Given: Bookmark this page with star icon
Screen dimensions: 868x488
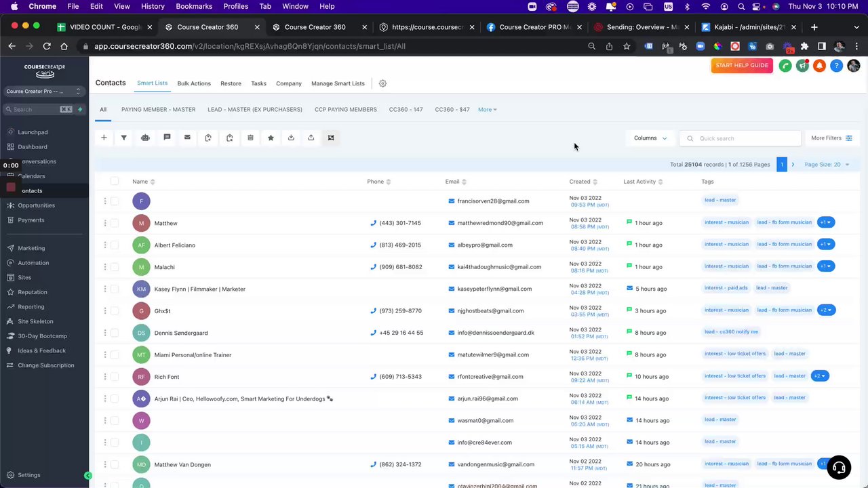Looking at the screenshot, I should point(627,46).
